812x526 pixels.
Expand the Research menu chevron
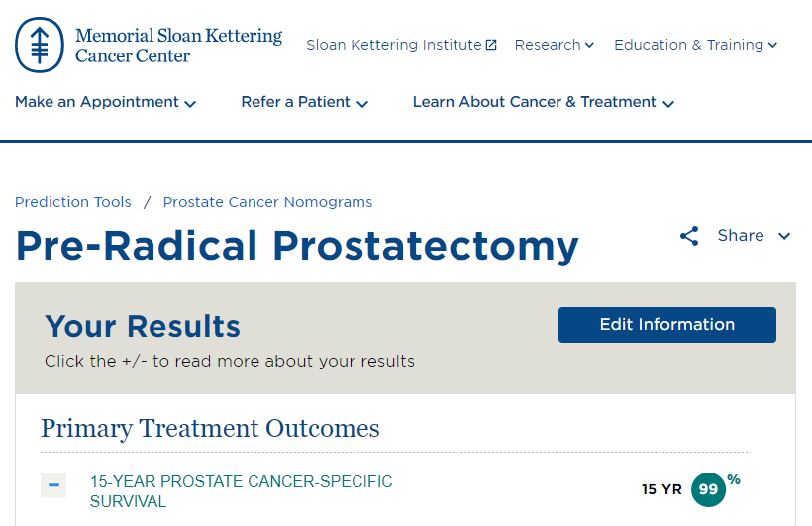(x=589, y=45)
